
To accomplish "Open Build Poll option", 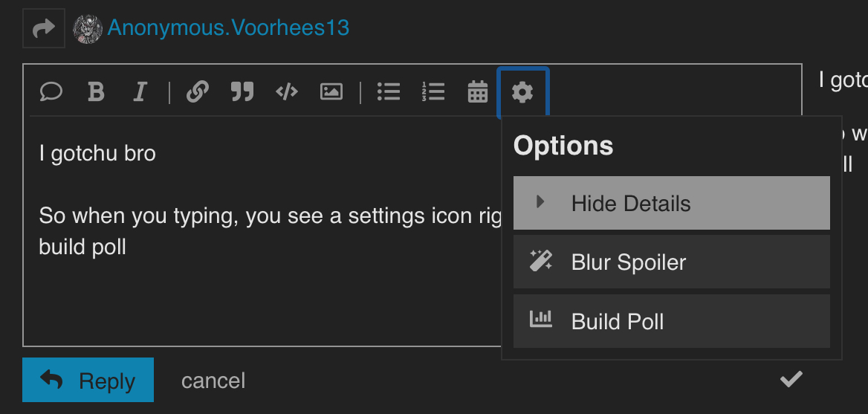I will (672, 321).
